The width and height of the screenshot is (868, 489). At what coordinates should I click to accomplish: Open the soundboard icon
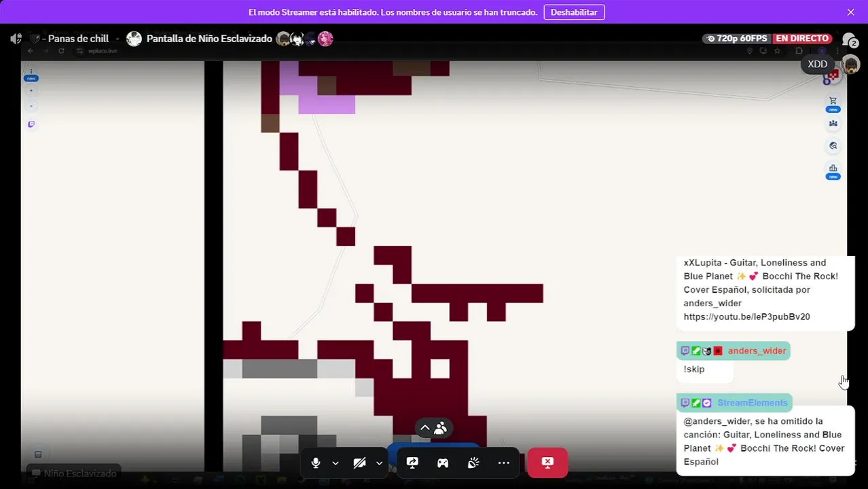point(473,463)
